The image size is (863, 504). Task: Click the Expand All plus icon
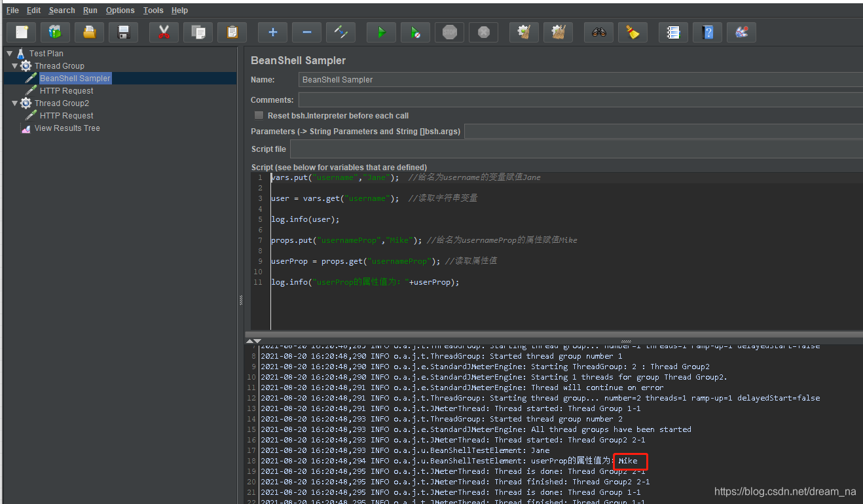pyautogui.click(x=272, y=32)
